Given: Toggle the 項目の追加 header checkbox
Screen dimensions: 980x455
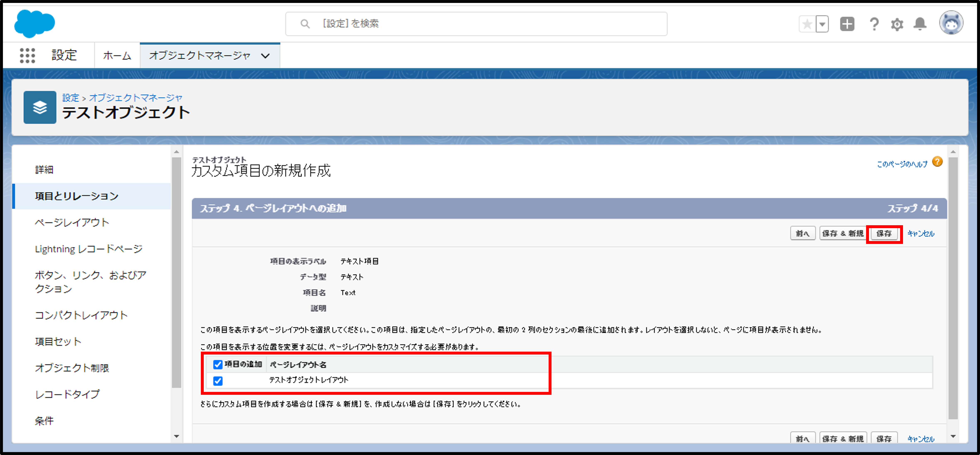Looking at the screenshot, I should 218,364.
